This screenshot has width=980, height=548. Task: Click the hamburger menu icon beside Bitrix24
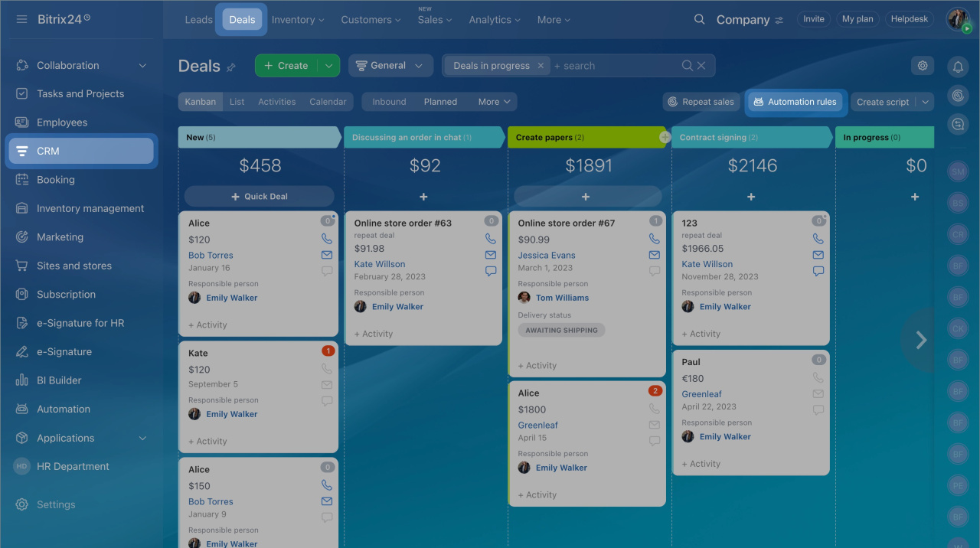pyautogui.click(x=21, y=19)
